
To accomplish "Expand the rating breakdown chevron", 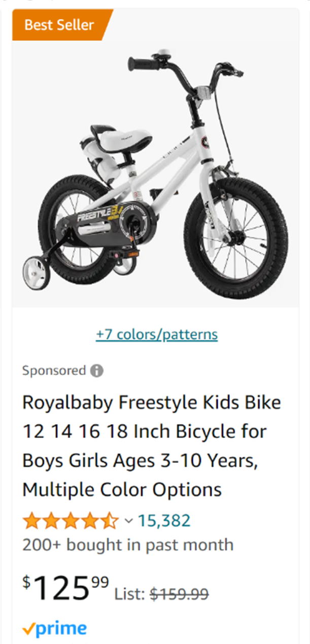I will (x=128, y=521).
